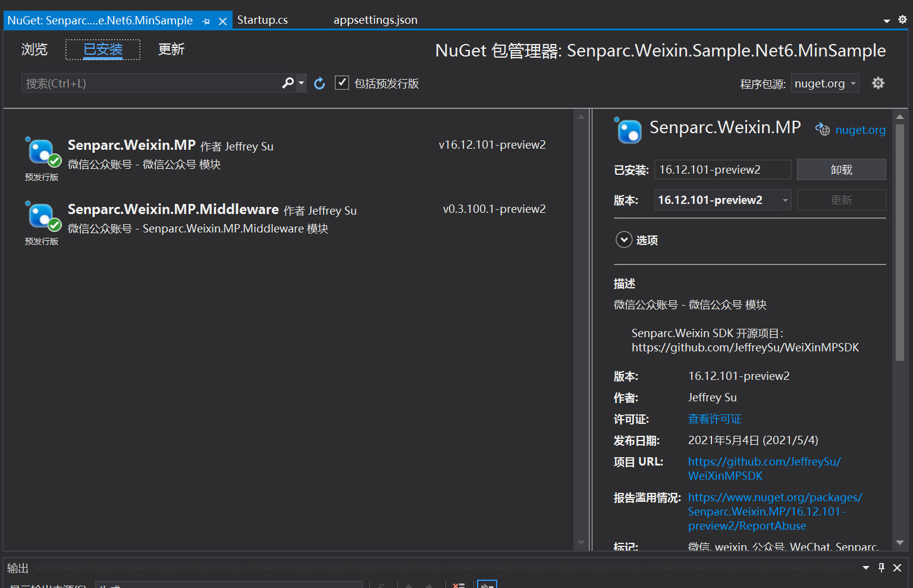Click the details pane vertical scrollbar thumb

(899, 242)
